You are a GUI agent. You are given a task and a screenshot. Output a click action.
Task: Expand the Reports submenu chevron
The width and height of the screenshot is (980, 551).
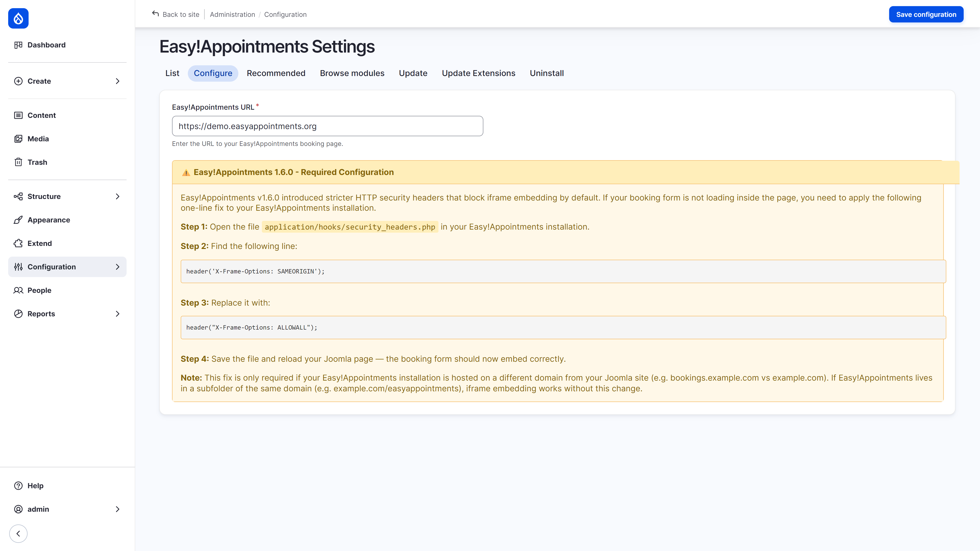click(x=118, y=314)
